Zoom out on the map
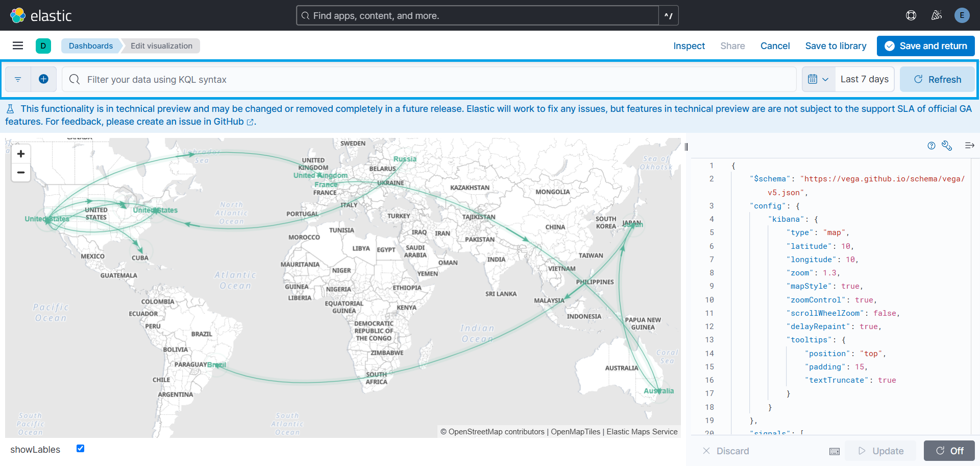The height and width of the screenshot is (466, 980). [21, 172]
